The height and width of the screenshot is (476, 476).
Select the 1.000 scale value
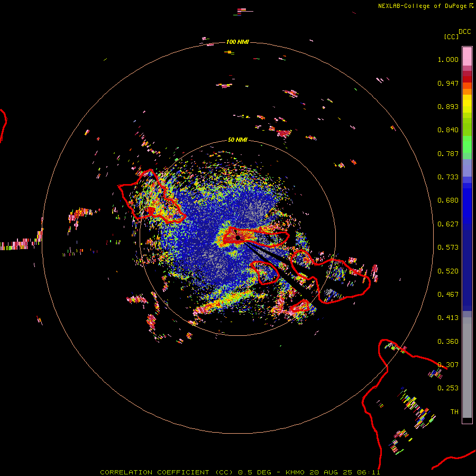pyautogui.click(x=448, y=59)
